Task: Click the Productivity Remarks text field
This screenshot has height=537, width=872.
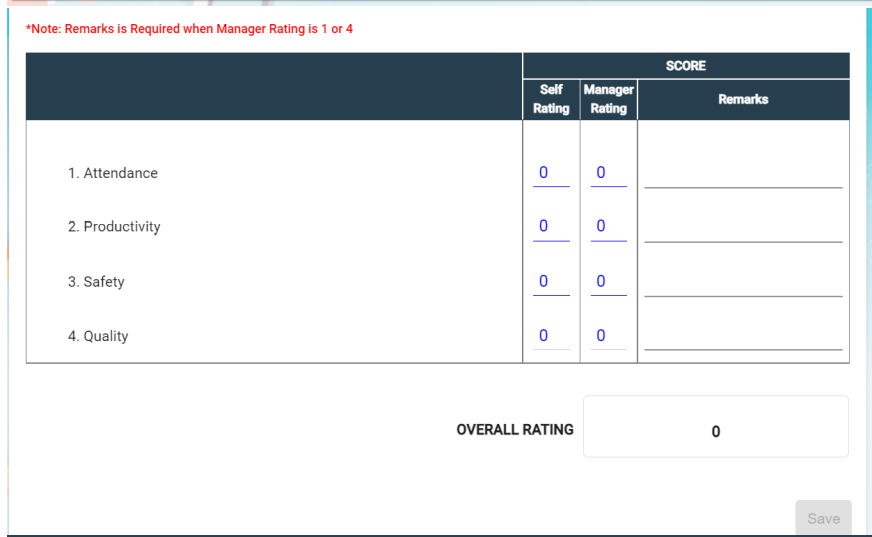Action: coord(743,228)
